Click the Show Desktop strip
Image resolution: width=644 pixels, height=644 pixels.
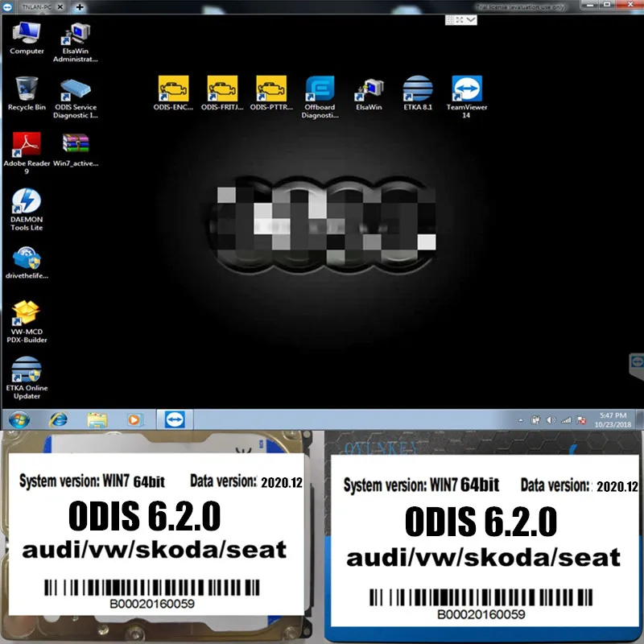point(640,419)
